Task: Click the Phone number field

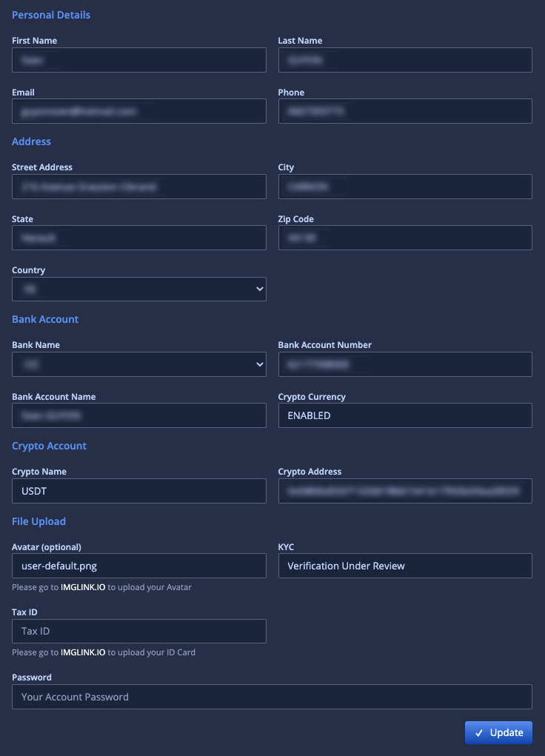Action: tap(404, 111)
